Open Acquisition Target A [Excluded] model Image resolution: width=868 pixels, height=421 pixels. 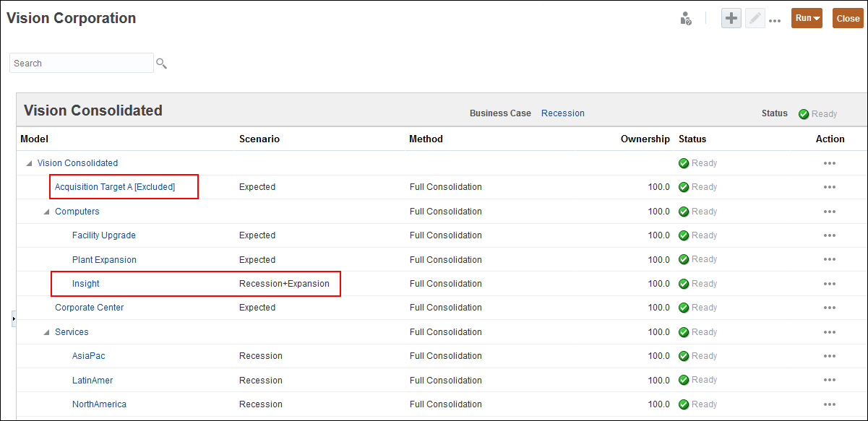(115, 187)
